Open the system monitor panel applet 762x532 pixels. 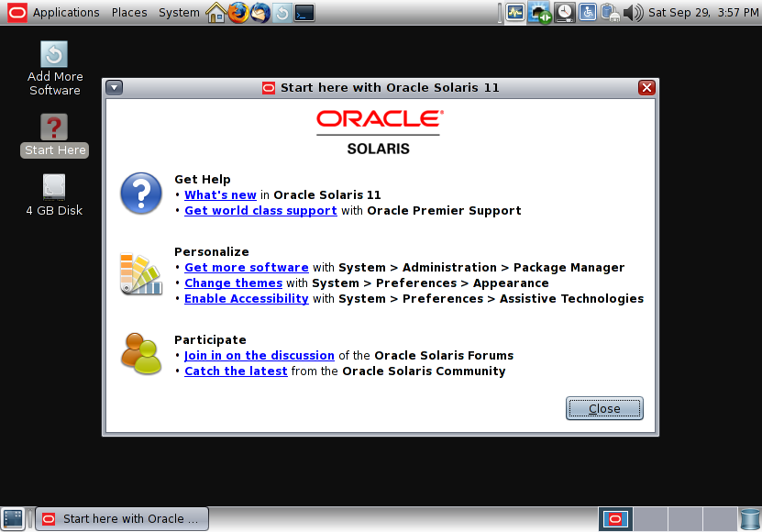(x=514, y=13)
